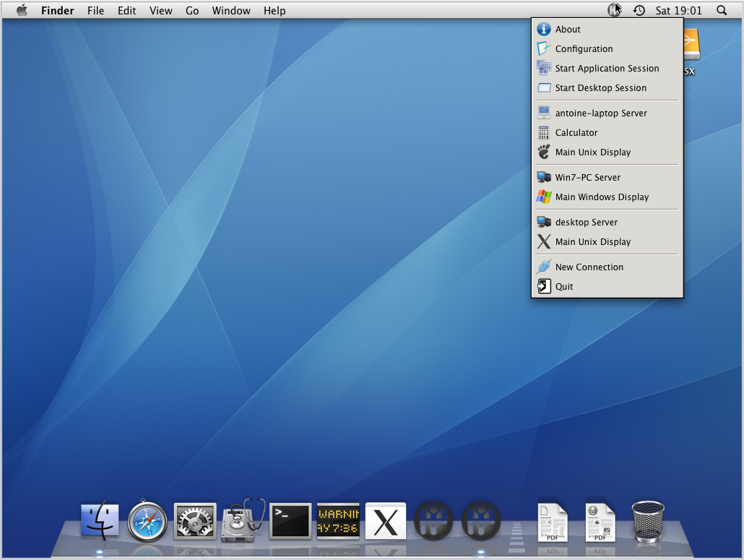Image resolution: width=744 pixels, height=560 pixels.
Task: Open the Help menu
Action: tap(274, 10)
